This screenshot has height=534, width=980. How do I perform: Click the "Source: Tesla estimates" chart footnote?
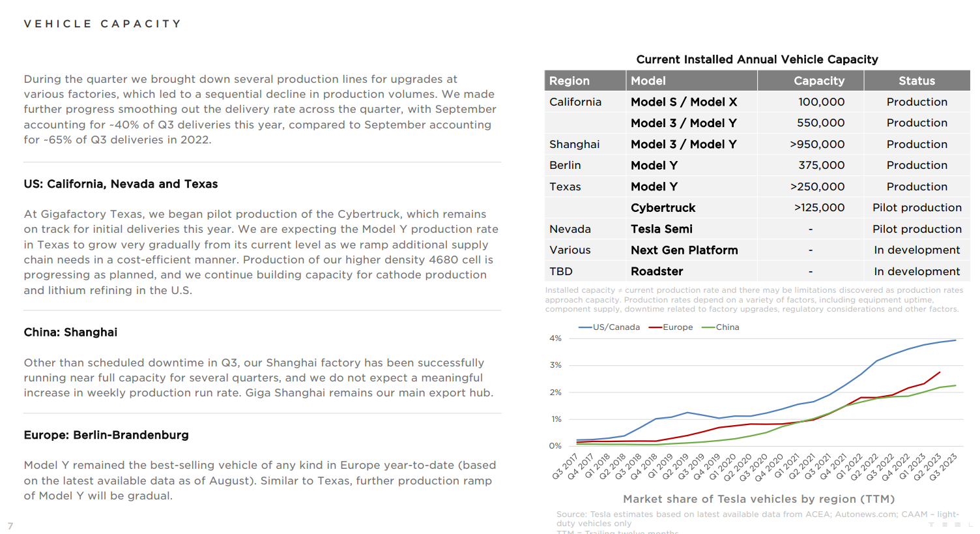coord(758,524)
